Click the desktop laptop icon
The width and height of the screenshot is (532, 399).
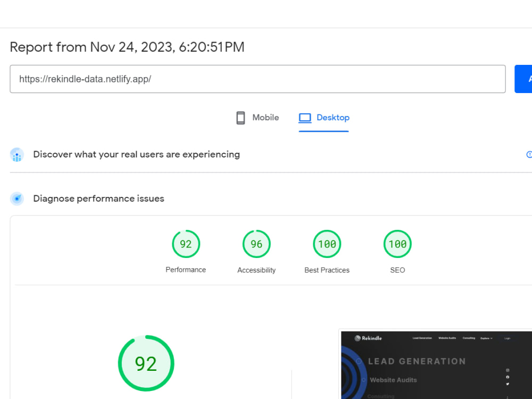[305, 118]
